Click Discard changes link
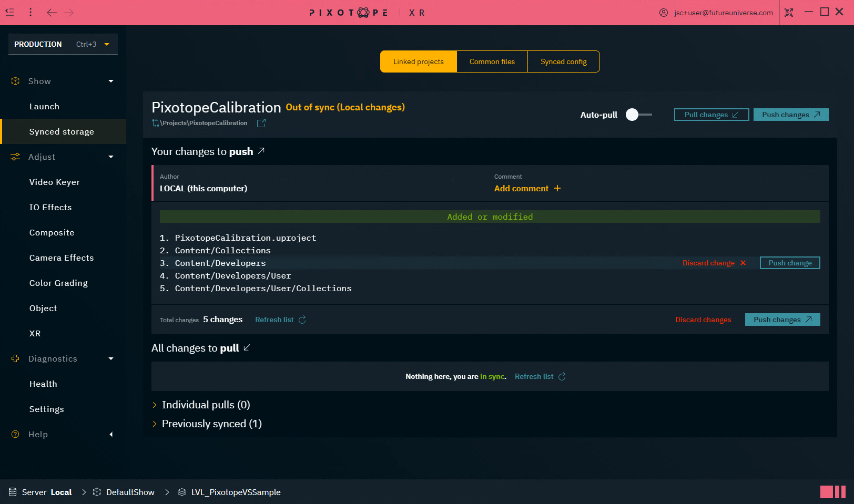The image size is (854, 504). pyautogui.click(x=703, y=320)
